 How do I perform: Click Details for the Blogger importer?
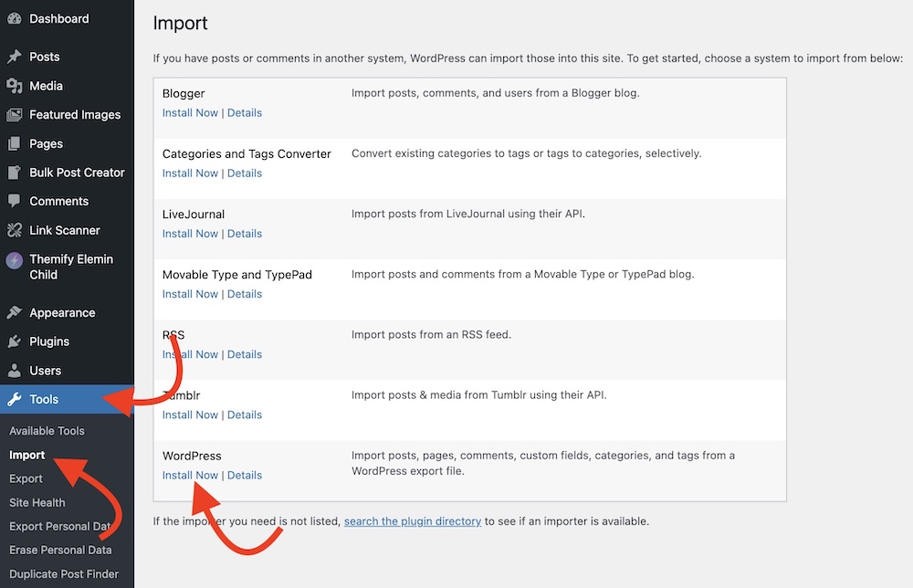245,112
